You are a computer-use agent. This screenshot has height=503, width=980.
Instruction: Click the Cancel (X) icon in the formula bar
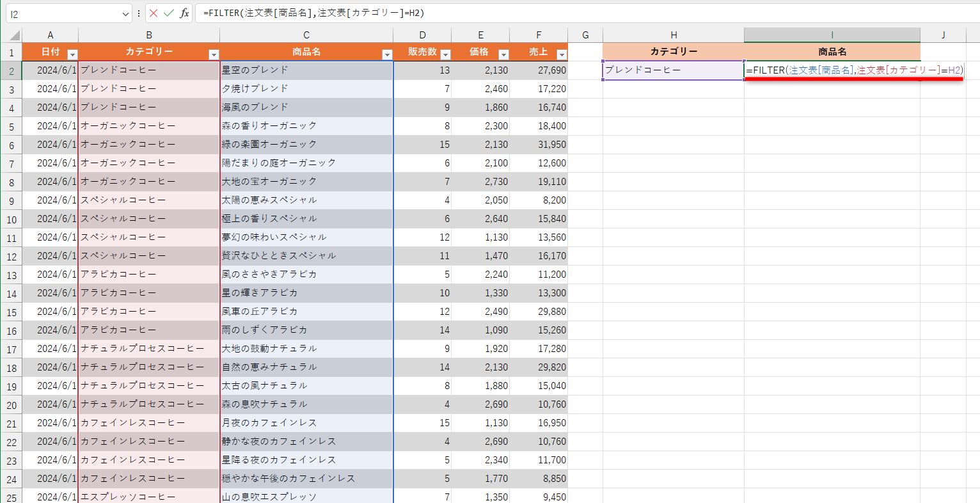154,13
